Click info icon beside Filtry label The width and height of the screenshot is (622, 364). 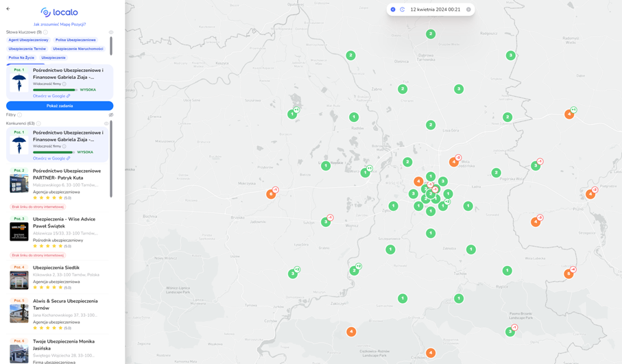tap(20, 115)
